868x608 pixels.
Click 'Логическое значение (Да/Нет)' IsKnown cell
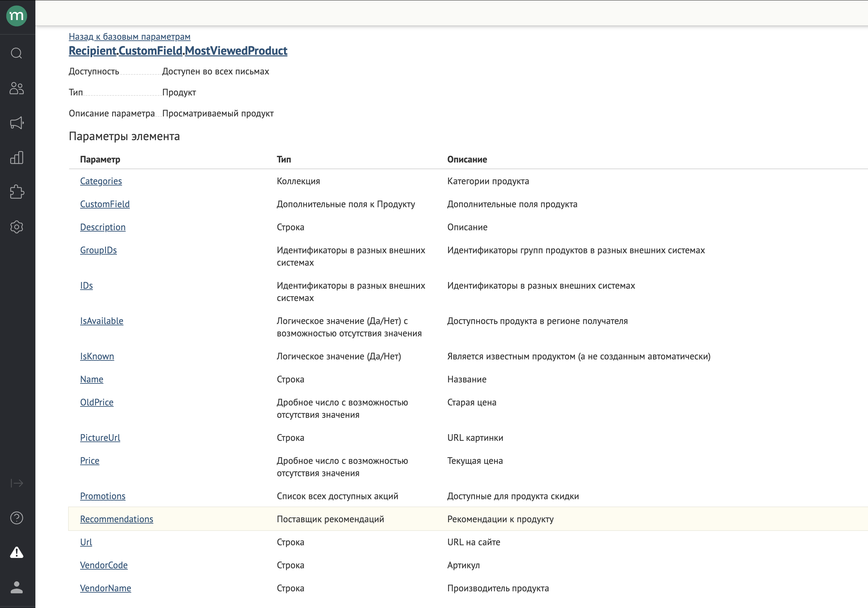339,356
